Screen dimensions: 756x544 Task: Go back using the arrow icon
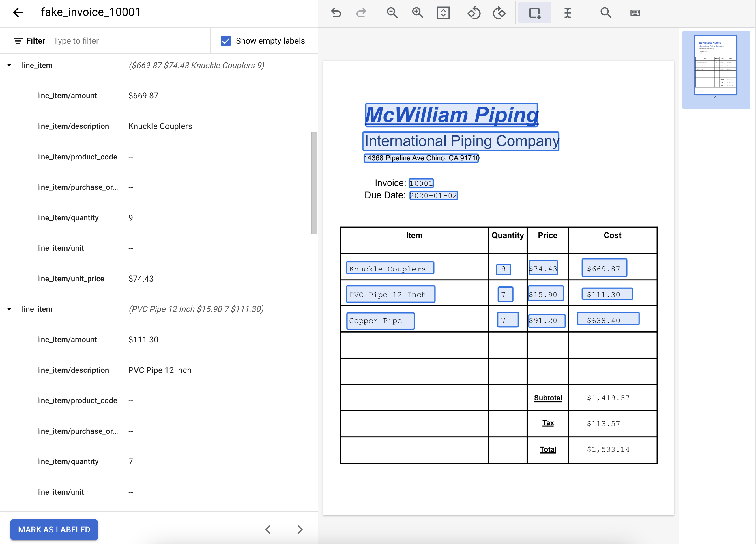click(18, 12)
